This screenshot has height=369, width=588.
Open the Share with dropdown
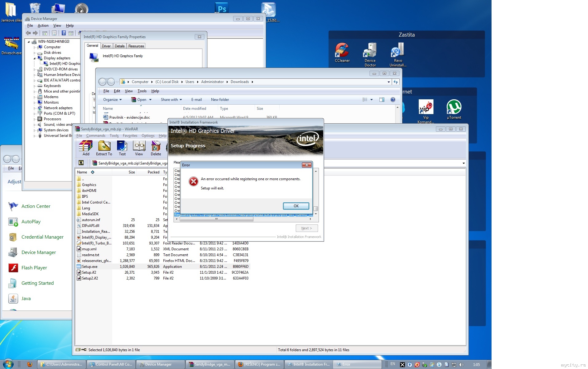click(x=171, y=100)
